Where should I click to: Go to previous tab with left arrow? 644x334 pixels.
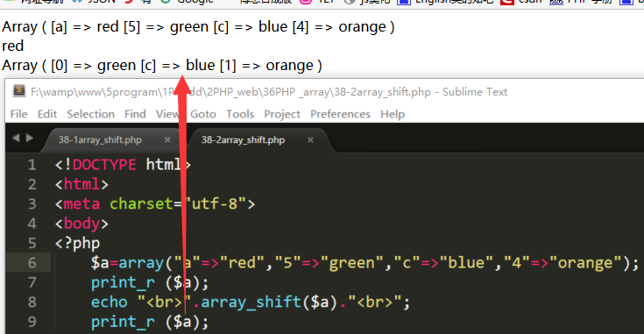click(x=16, y=138)
